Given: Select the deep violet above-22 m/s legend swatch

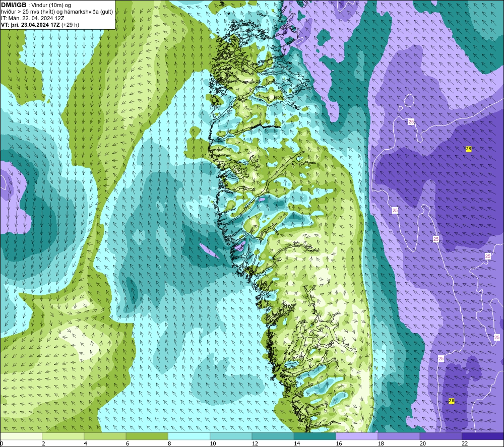Looking at the screenshot, I should click(482, 436).
